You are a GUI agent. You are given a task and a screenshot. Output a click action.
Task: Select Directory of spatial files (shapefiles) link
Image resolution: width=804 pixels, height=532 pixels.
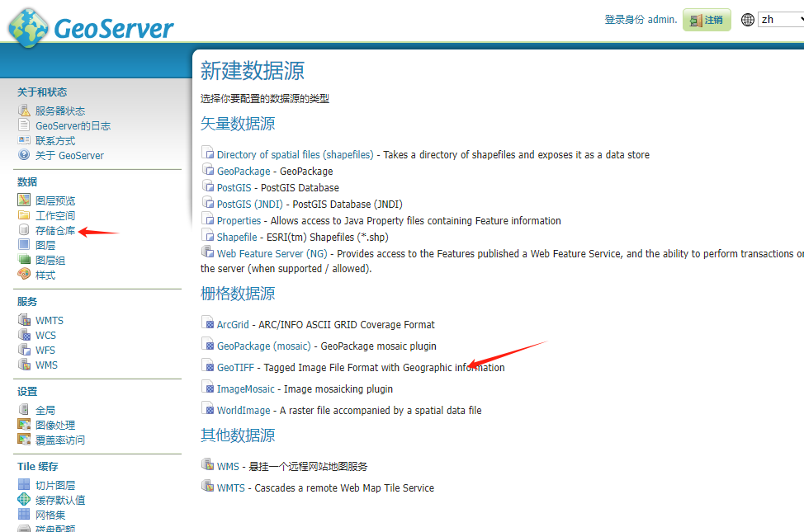(x=296, y=155)
